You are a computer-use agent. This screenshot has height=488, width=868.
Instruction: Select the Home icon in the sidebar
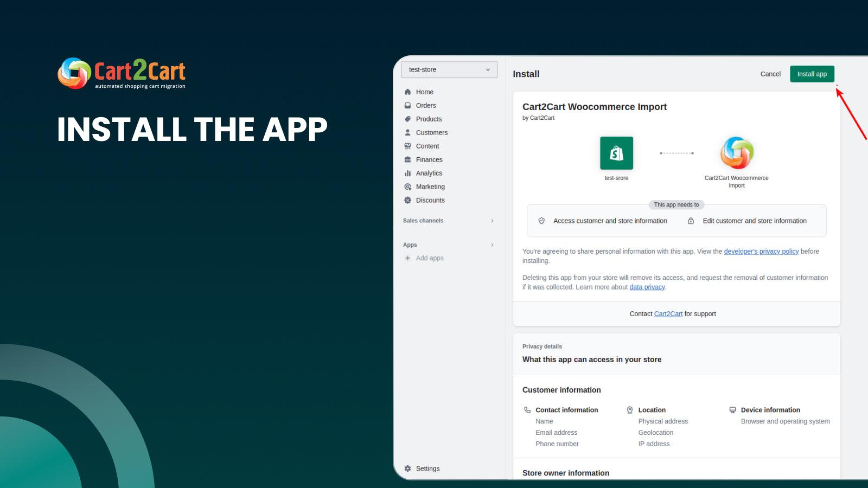pos(407,92)
